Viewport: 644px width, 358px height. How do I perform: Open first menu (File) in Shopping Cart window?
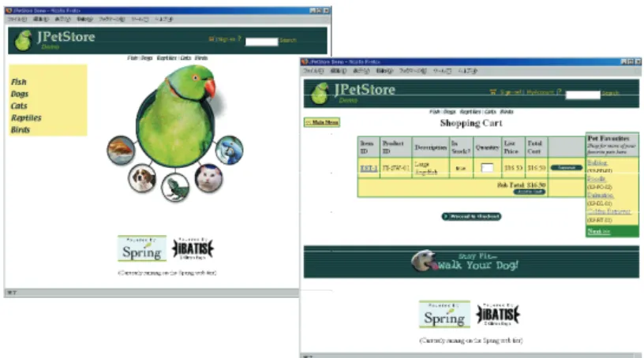pyautogui.click(x=313, y=71)
